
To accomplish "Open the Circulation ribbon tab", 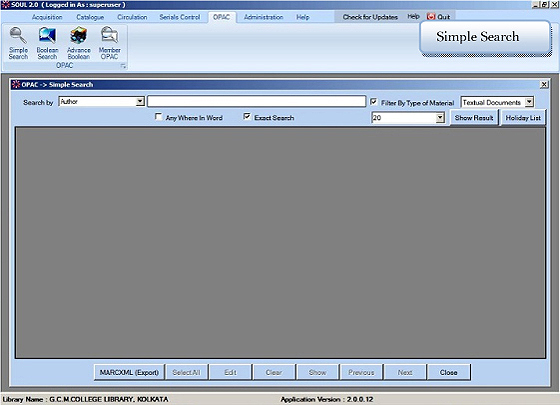I will tap(132, 17).
